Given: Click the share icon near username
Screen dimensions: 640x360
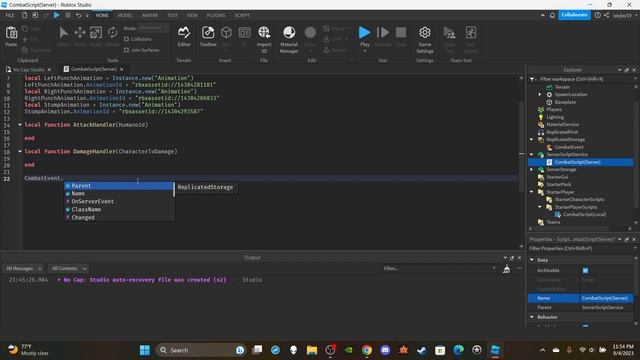Looking at the screenshot, I should click(x=607, y=15).
